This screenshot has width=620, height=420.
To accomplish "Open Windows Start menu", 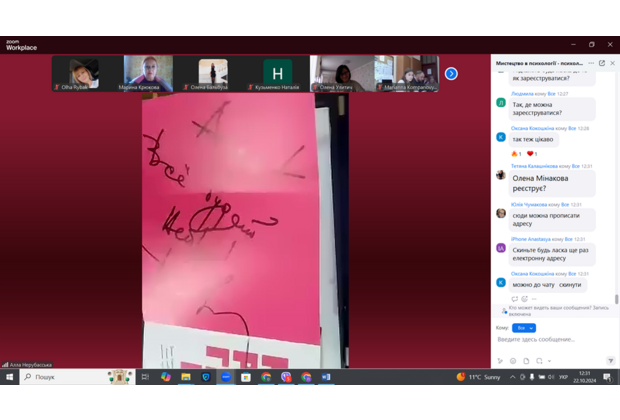I will pyautogui.click(x=10, y=377).
